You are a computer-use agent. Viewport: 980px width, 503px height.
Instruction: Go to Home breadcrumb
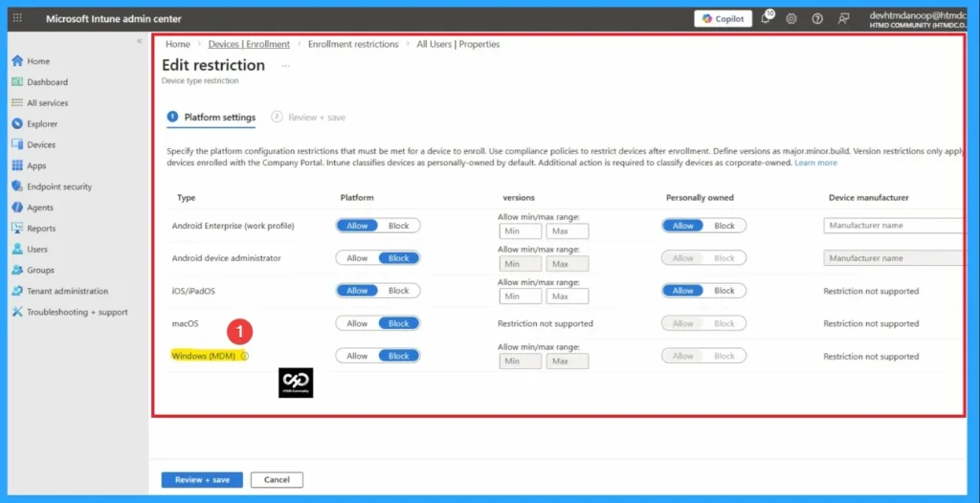point(177,44)
